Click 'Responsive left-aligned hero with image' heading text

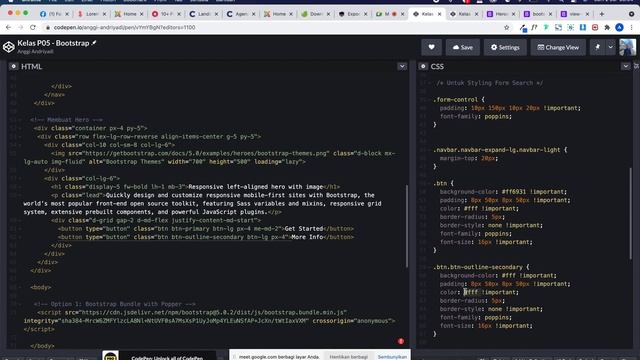[256, 187]
